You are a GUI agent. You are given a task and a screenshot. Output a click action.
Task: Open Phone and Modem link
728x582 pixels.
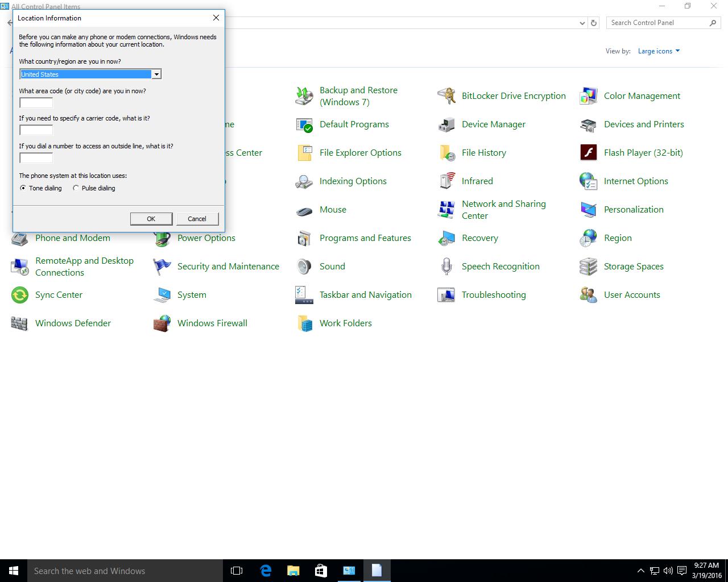pos(73,238)
